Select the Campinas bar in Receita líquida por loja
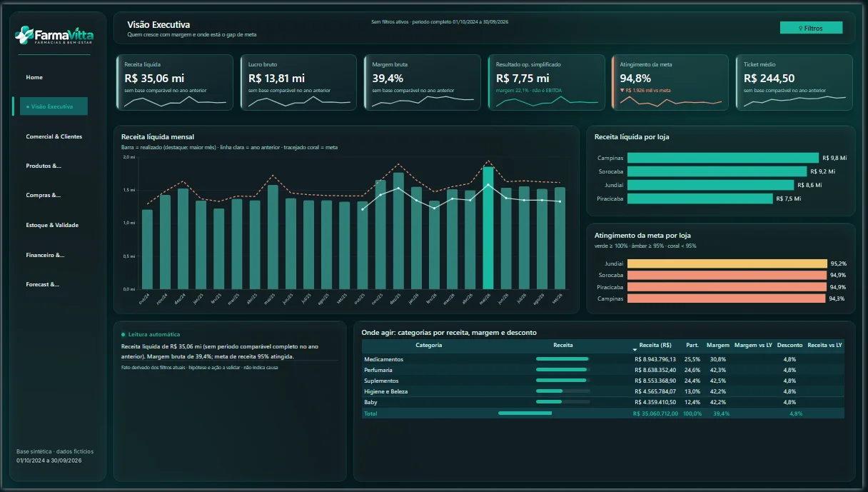Image resolution: width=868 pixels, height=492 pixels. [723, 158]
